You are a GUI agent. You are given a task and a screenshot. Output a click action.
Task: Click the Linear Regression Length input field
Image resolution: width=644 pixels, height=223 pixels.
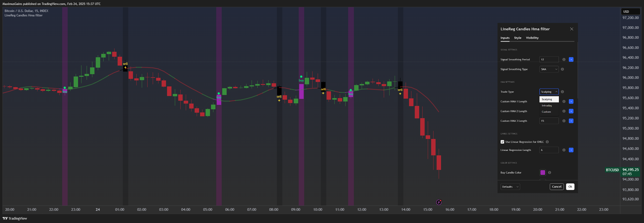pos(549,150)
